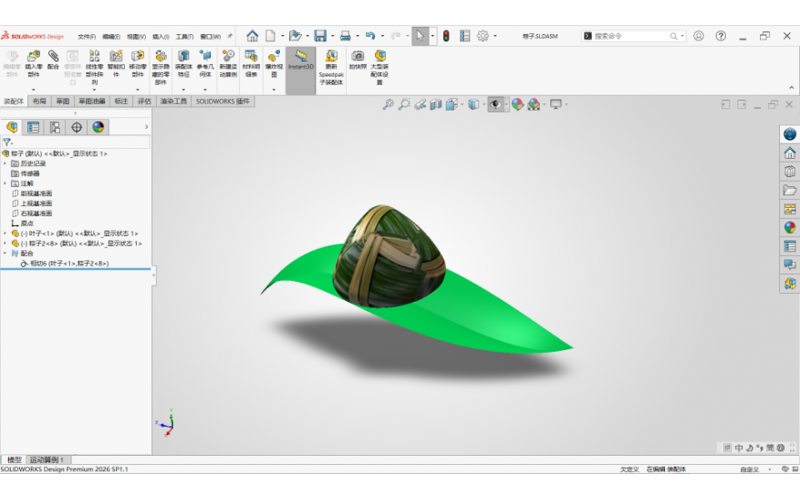Expand the 历史记录 (History) tree node
Screen dimensions: 800x500
pyautogui.click(x=5, y=163)
